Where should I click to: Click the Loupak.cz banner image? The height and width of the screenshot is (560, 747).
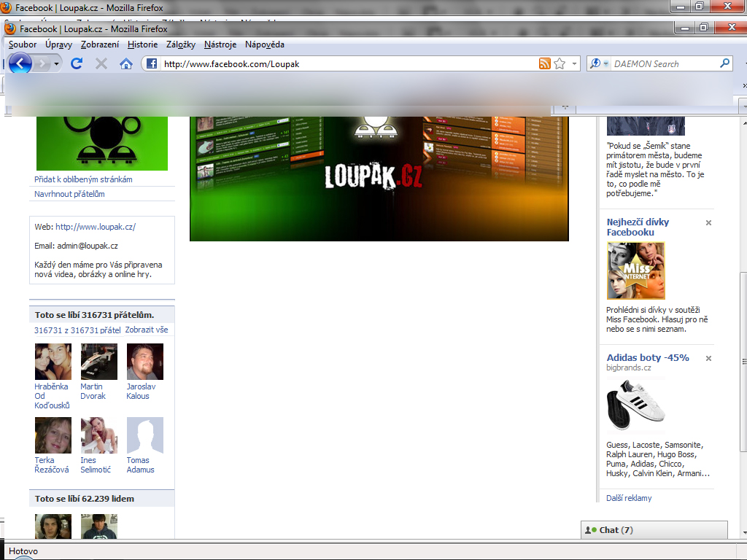click(379, 179)
